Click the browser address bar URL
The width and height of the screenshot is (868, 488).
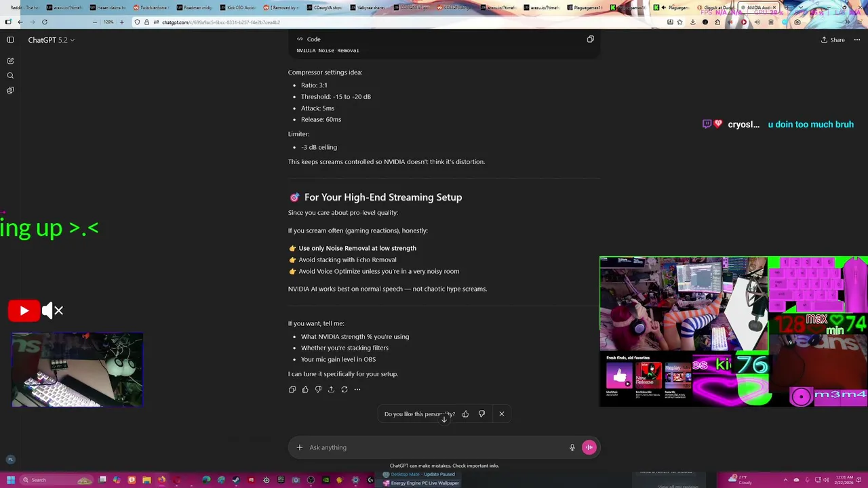(221, 22)
